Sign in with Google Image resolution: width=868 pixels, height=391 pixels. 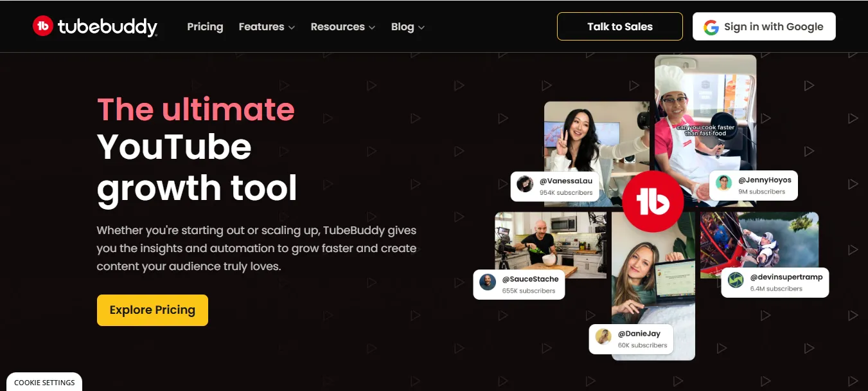point(764,26)
